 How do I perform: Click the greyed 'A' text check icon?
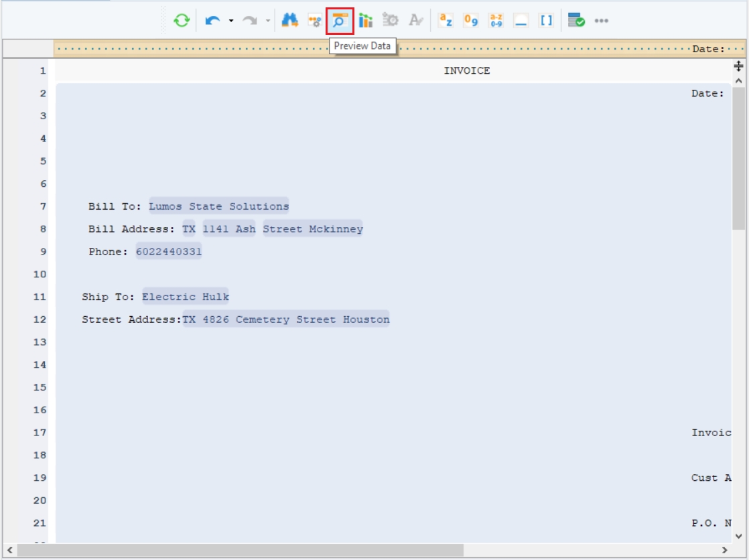click(415, 20)
